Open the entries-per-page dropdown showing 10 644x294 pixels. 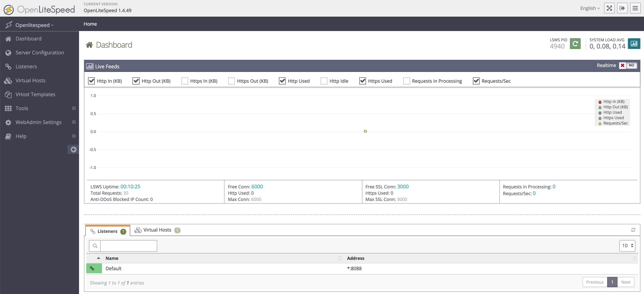coord(627,245)
